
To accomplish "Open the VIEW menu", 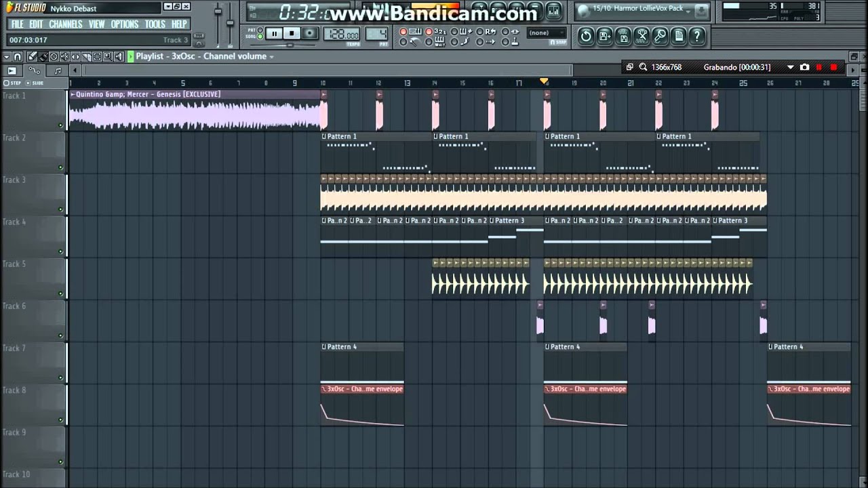I will [x=96, y=24].
